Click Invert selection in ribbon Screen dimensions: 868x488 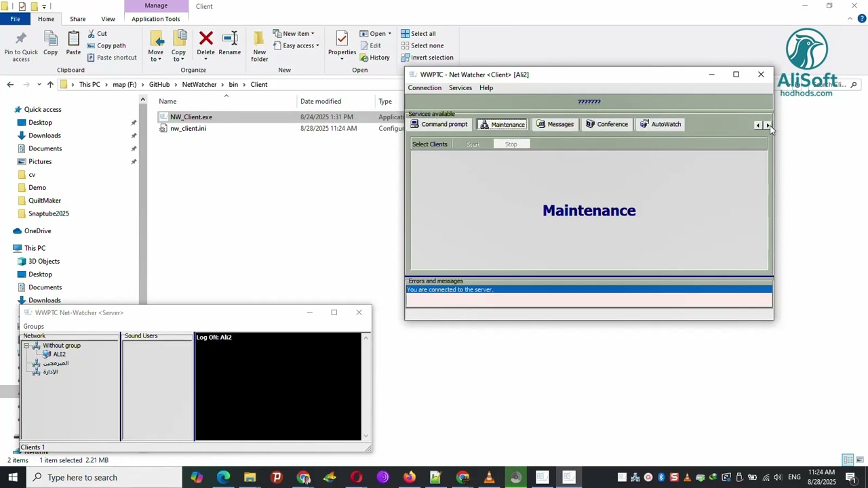pyautogui.click(x=427, y=57)
